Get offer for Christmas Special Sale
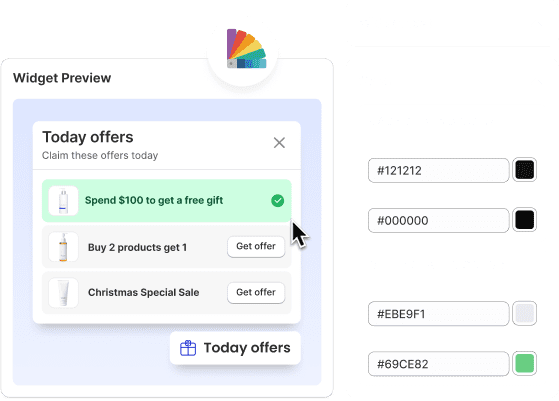 256,293
